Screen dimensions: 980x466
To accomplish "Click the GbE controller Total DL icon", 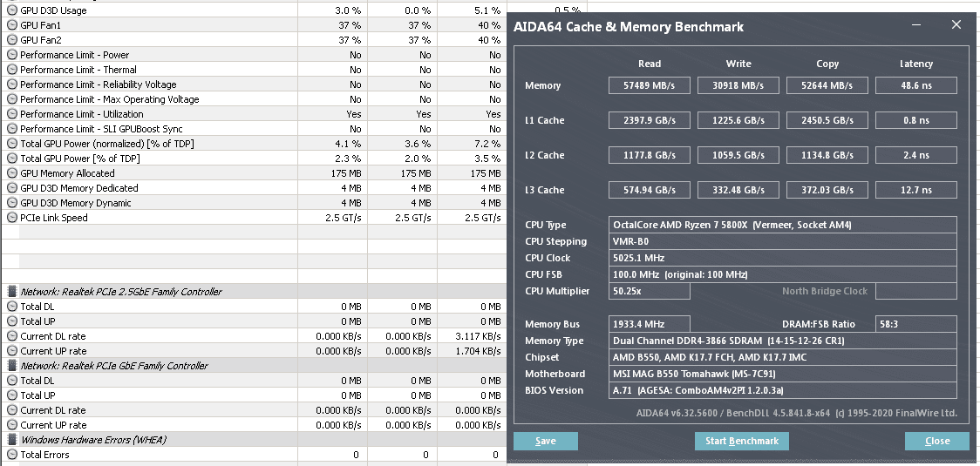I will (x=12, y=381).
